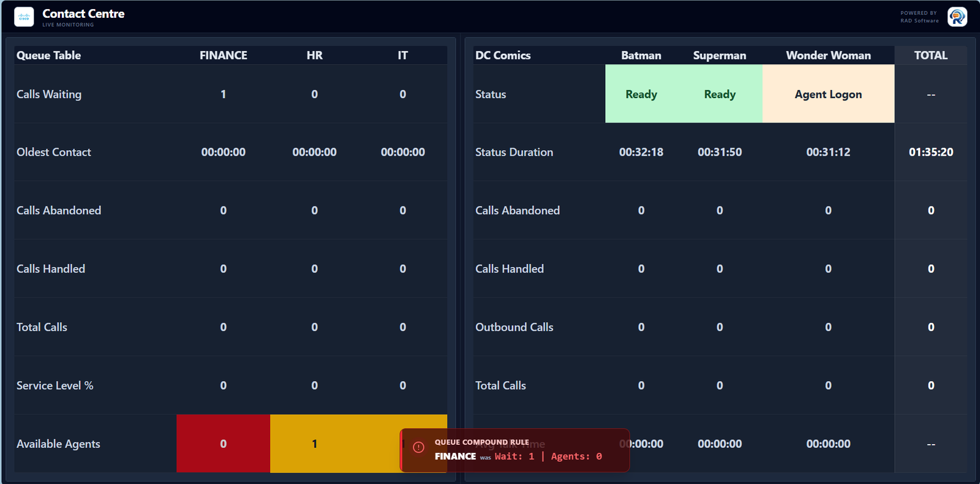Click the Status row label

click(491, 94)
